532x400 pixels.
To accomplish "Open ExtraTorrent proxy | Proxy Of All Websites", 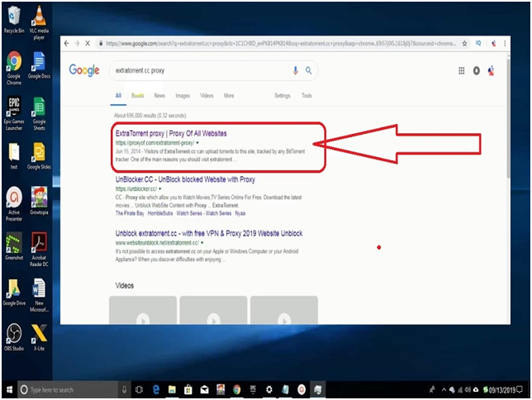I will click(x=171, y=133).
